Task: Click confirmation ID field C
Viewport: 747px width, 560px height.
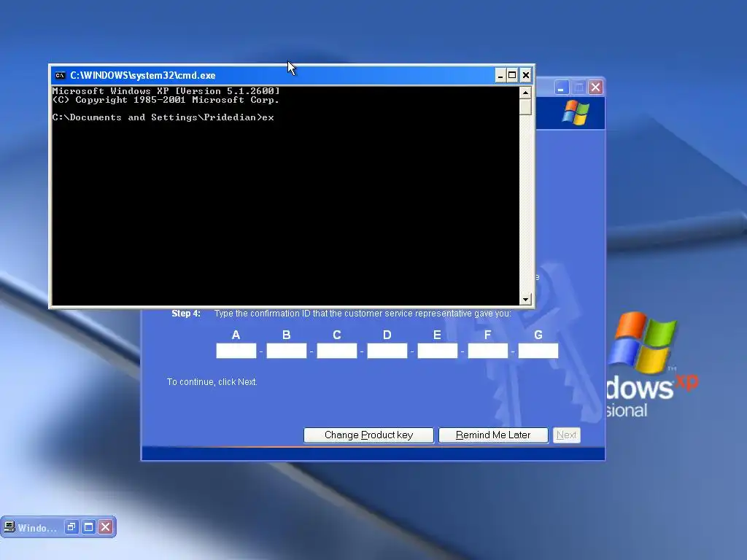Action: (337, 351)
